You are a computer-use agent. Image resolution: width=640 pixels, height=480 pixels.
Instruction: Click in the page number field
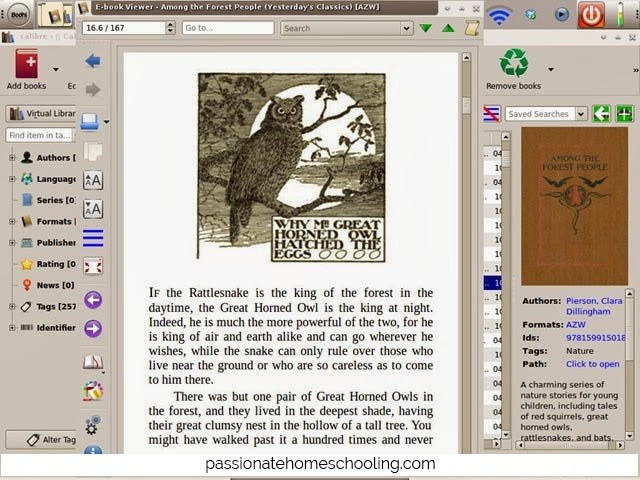(x=124, y=28)
